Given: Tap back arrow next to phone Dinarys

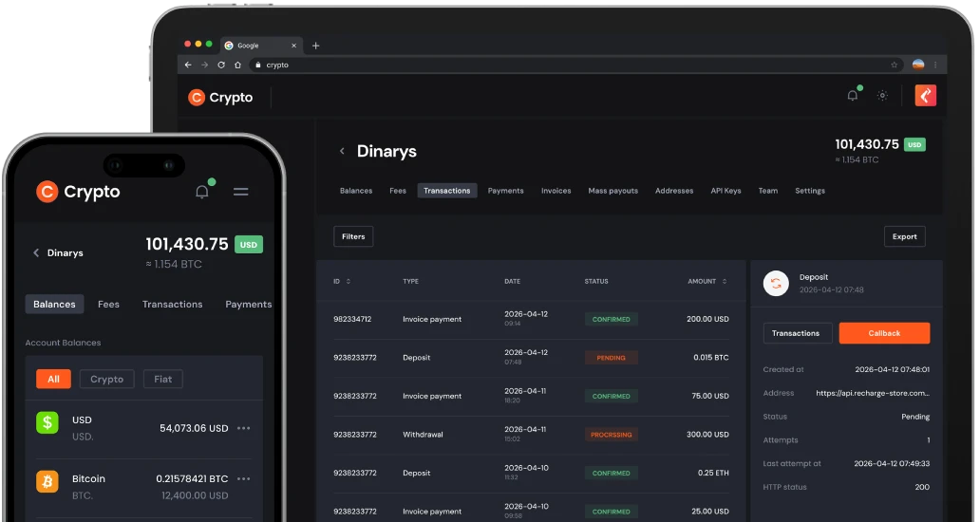Looking at the screenshot, I should (x=36, y=252).
